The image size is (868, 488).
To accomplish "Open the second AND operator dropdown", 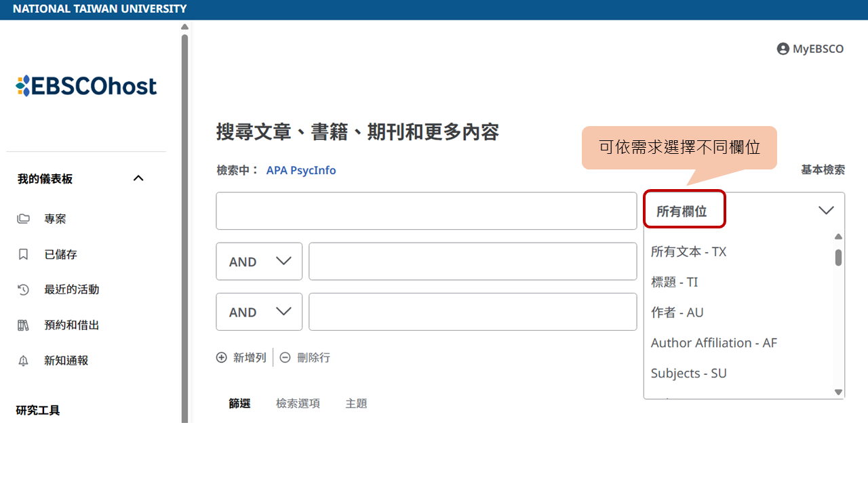I will [259, 312].
